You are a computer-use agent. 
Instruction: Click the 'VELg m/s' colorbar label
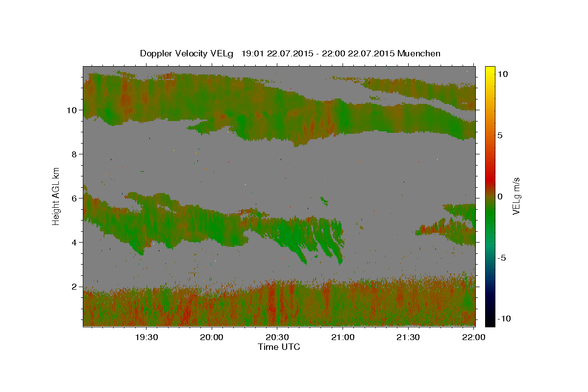click(516, 196)
